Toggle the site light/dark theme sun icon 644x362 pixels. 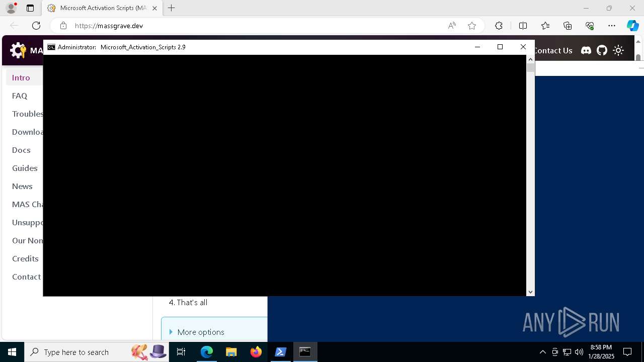[618, 50]
